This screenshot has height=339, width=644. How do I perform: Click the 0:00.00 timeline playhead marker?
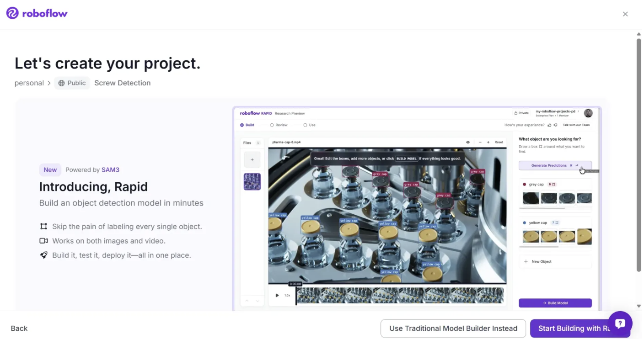click(295, 284)
